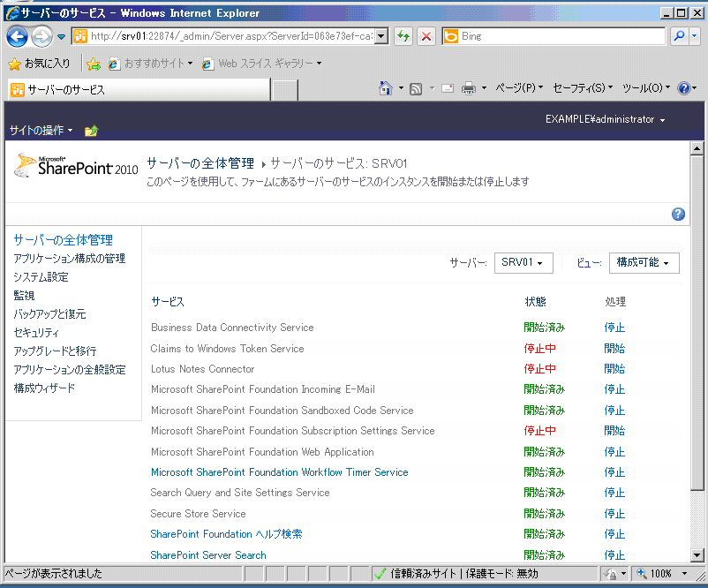Stop the Foundation Sandboxed Code Service

614,410
